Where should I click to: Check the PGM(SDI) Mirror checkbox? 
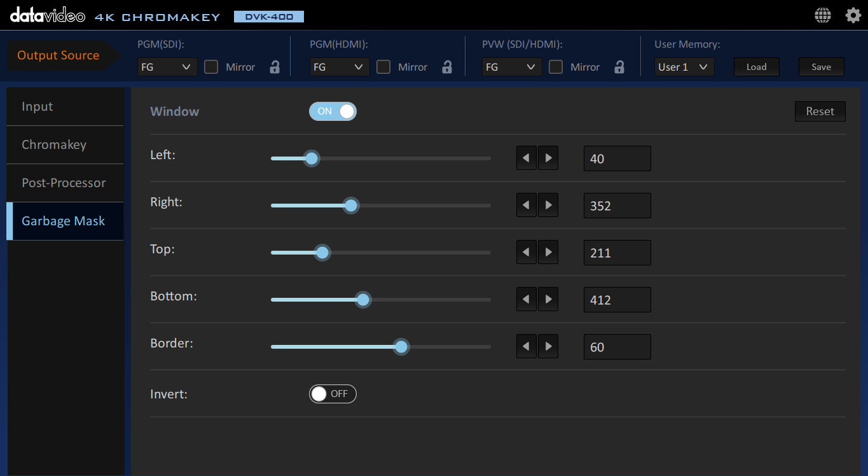click(x=211, y=67)
